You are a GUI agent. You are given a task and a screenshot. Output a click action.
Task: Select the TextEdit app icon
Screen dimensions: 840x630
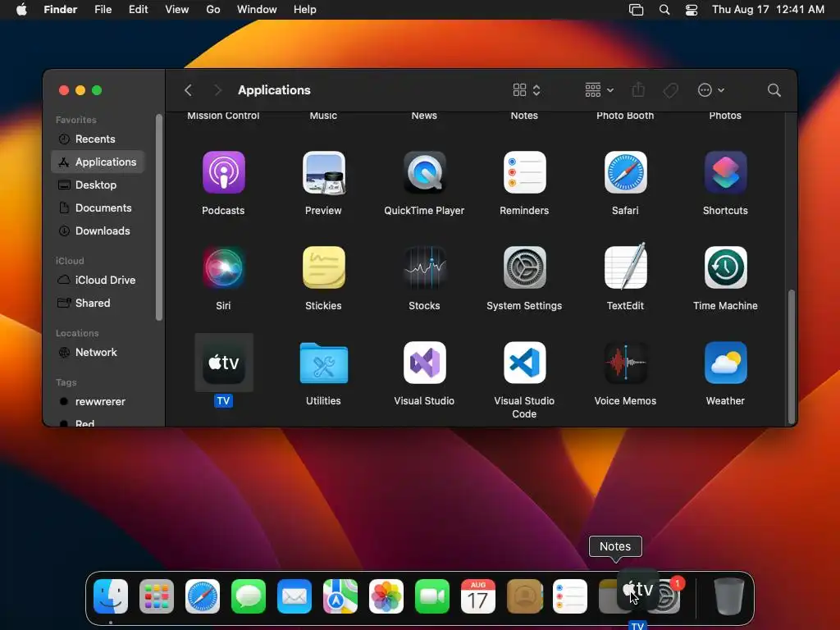point(625,267)
